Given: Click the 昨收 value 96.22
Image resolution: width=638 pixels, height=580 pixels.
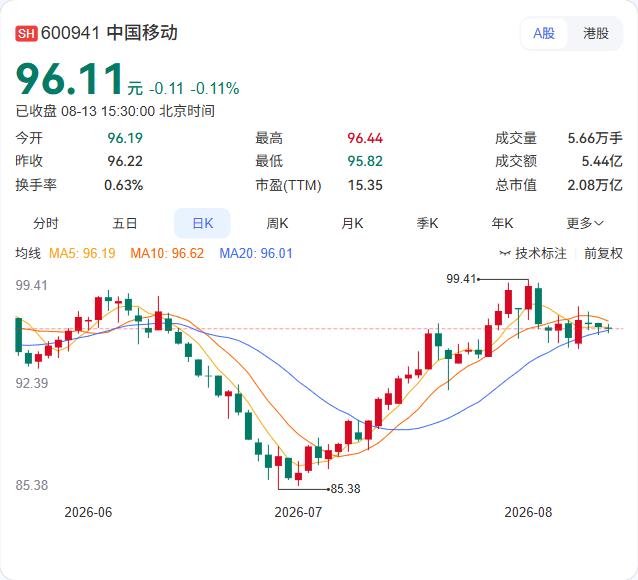Looking at the screenshot, I should click(x=125, y=161).
